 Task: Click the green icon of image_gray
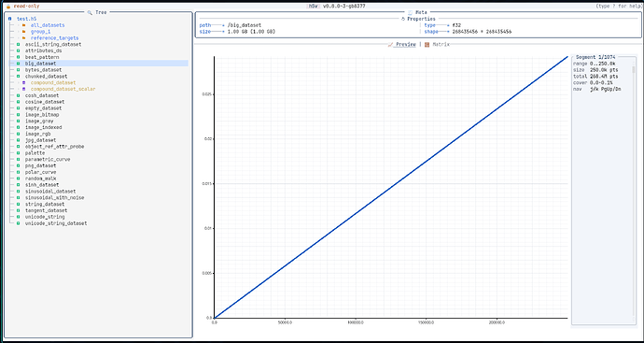(19, 121)
